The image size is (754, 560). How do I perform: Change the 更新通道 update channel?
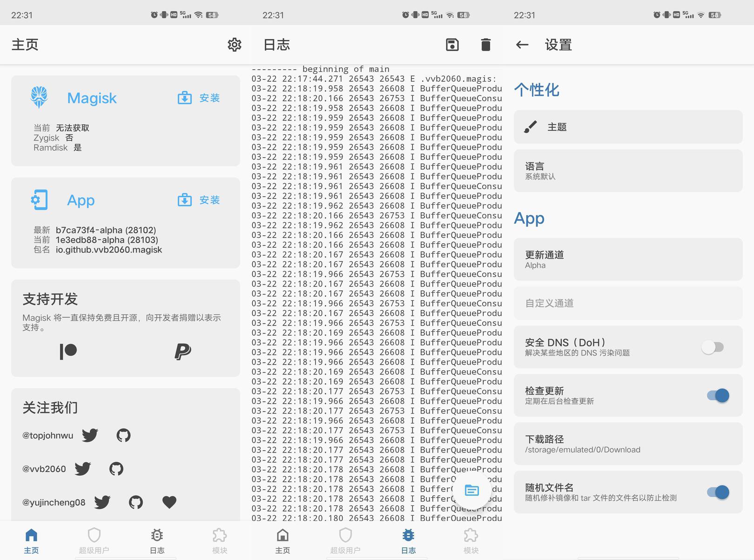tap(628, 259)
